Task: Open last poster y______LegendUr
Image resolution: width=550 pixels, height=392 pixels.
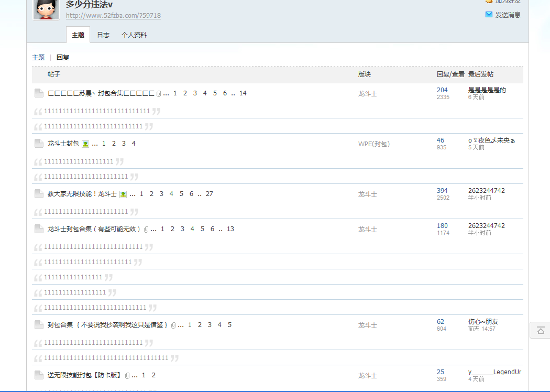Action: point(495,372)
